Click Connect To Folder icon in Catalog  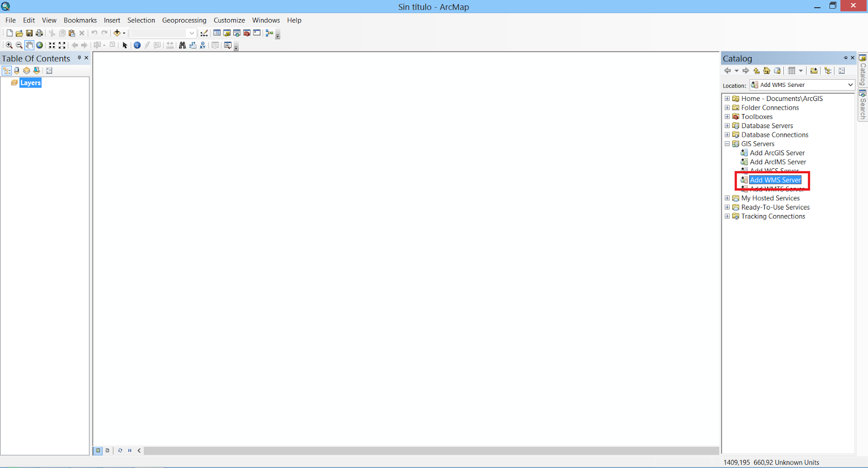814,71
